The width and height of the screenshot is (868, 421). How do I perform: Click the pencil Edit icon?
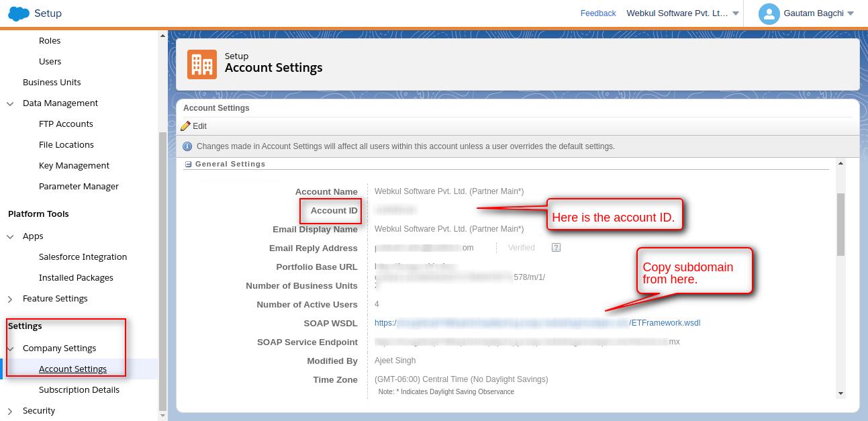186,126
